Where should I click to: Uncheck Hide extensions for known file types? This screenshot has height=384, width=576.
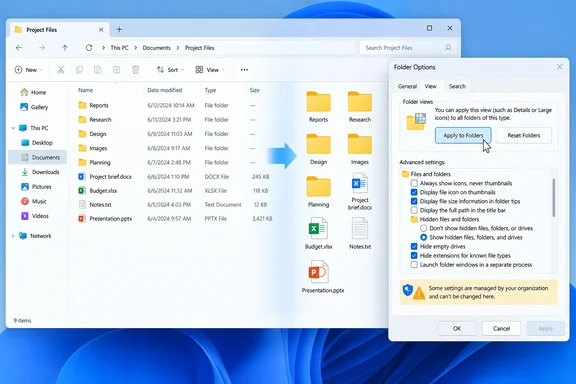click(x=414, y=255)
